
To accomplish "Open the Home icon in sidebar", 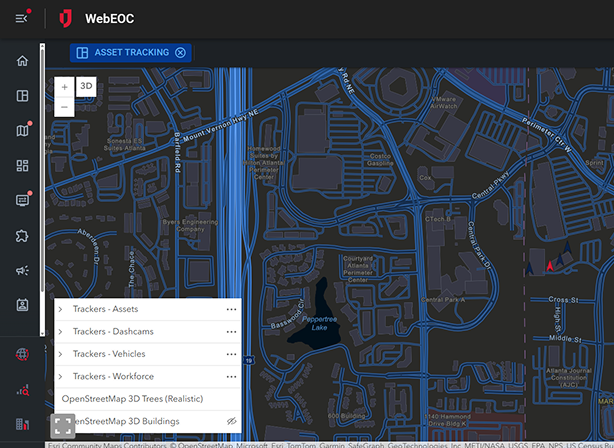I will click(x=22, y=61).
